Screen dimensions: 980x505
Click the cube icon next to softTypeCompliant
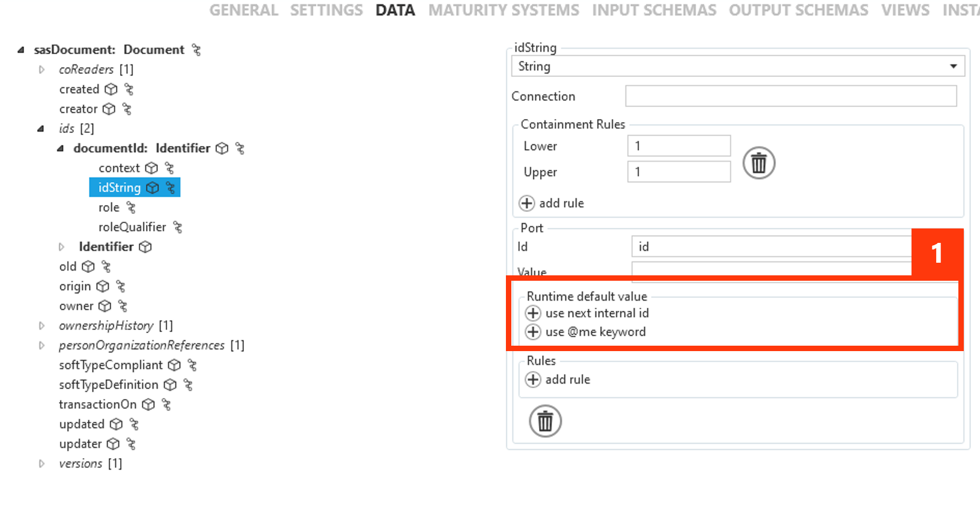pos(174,366)
